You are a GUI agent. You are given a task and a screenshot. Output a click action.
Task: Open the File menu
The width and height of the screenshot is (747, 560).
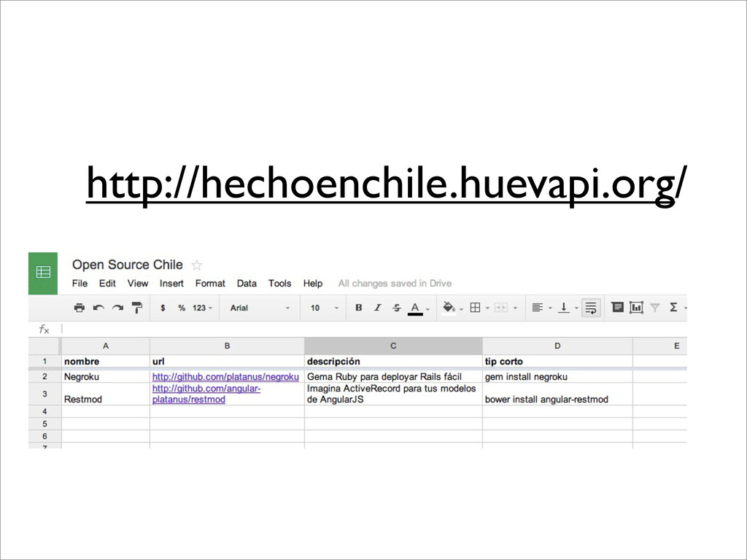tap(80, 284)
